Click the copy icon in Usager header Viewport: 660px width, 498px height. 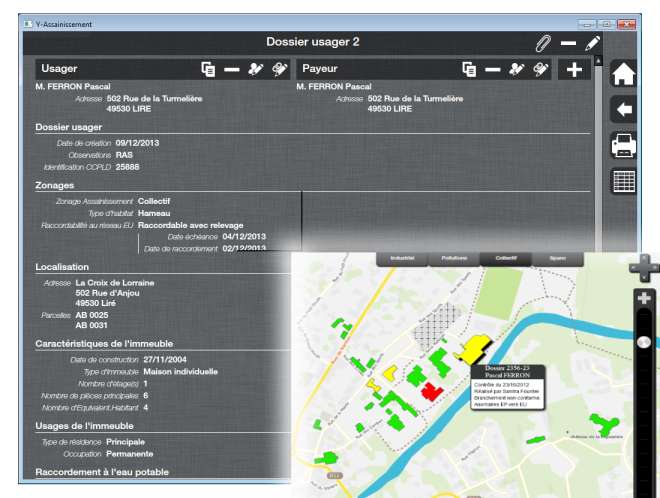click(x=208, y=69)
